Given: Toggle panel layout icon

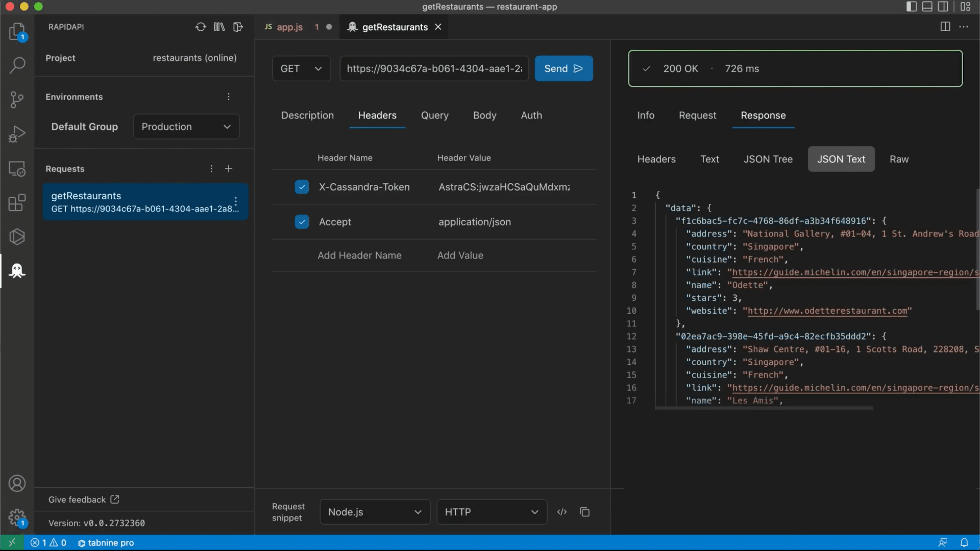Looking at the screenshot, I should click(927, 6).
